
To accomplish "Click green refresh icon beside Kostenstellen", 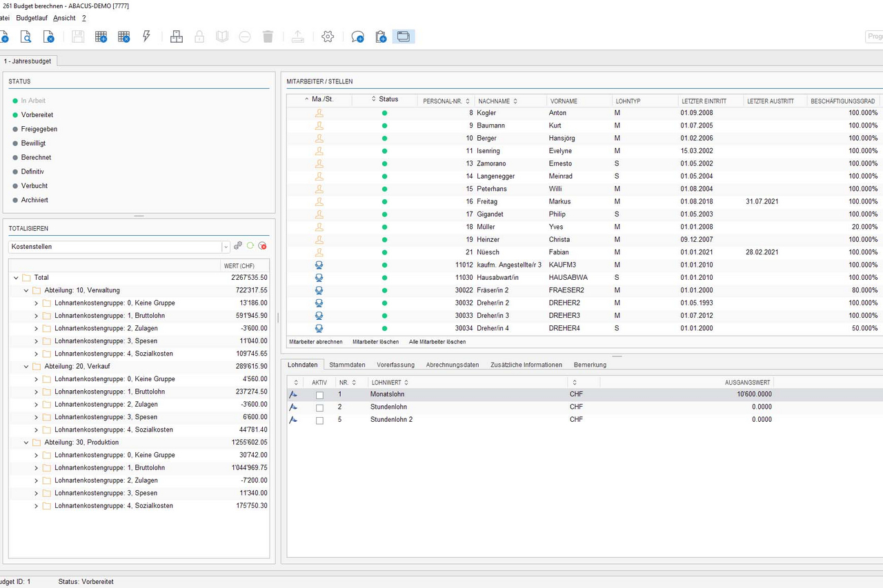I will click(250, 246).
